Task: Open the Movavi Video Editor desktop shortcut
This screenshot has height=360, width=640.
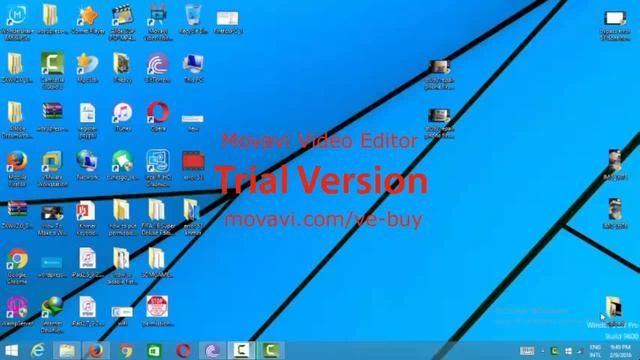Action: pyautogui.click(x=158, y=22)
